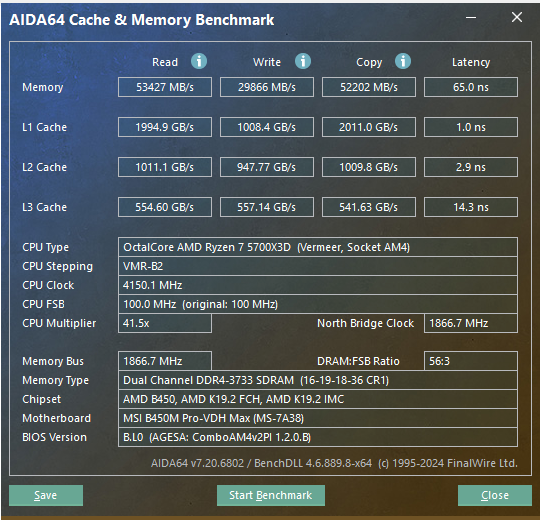540x520 pixels.
Task: Select the Memory Read value 53427 MB/s
Action: pos(165,87)
